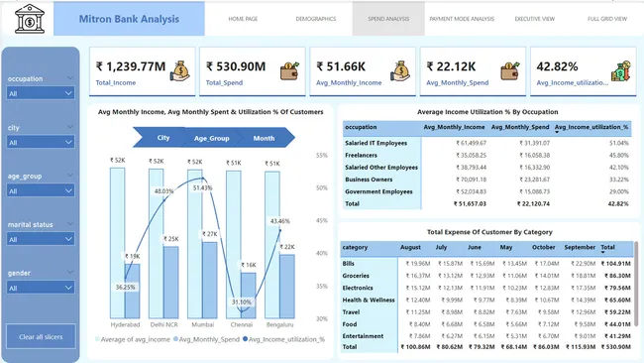The width and height of the screenshot is (644, 363).
Task: Click the sort arrow under Total column header
Action: coord(603,252)
